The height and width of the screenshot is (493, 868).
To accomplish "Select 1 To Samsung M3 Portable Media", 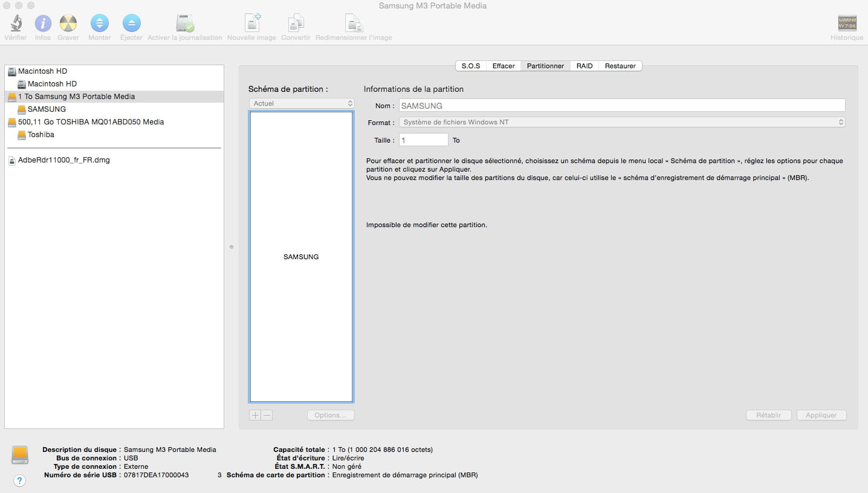I will click(x=115, y=97).
